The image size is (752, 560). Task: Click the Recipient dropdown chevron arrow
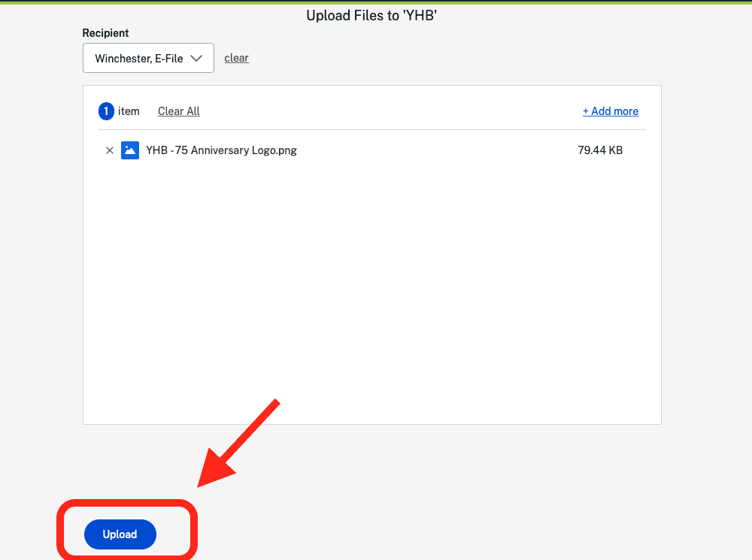click(196, 58)
